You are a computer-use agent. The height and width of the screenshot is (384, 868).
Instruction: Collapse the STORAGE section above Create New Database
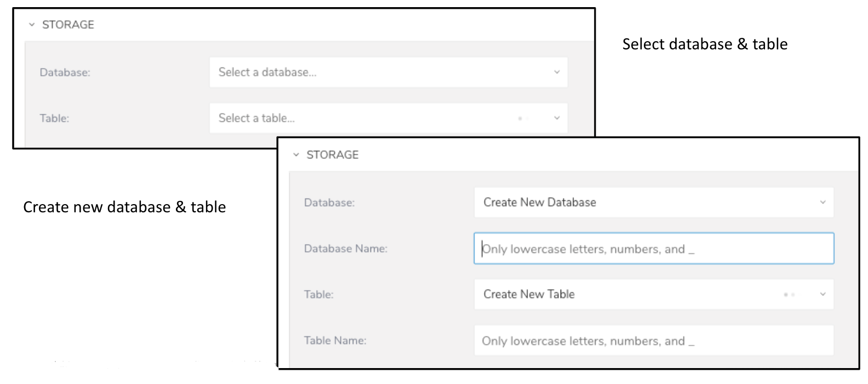(x=296, y=155)
